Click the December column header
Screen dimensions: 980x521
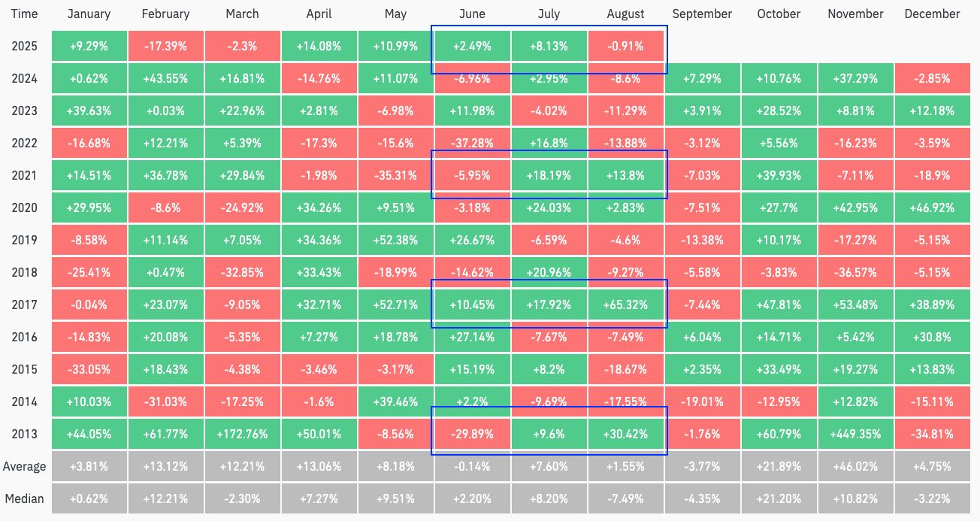pyautogui.click(x=932, y=14)
